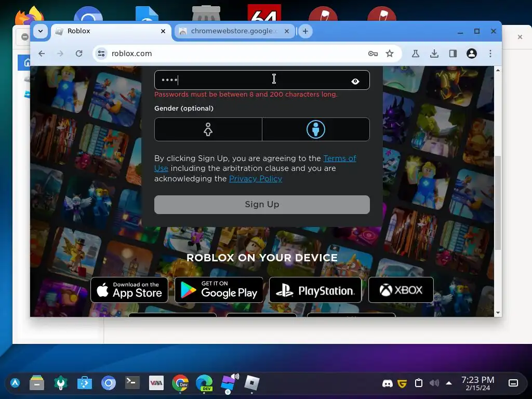Viewport: 532px width, 399px height.
Task: Close the chromewebstore tab
Action: (x=287, y=31)
